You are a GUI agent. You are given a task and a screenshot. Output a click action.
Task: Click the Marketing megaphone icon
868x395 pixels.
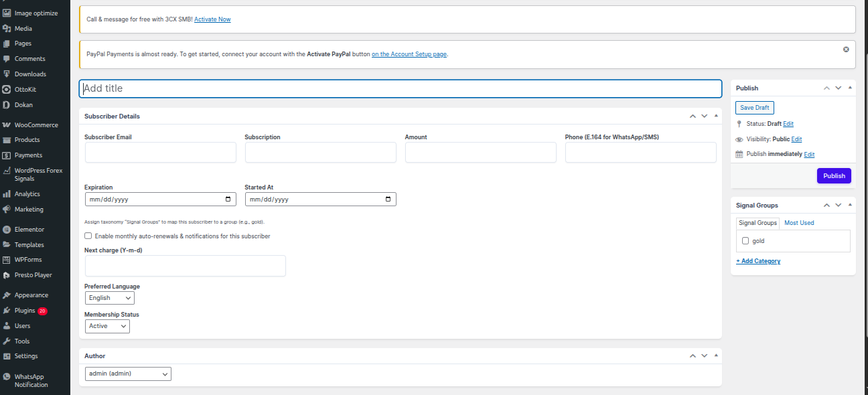pos(7,210)
